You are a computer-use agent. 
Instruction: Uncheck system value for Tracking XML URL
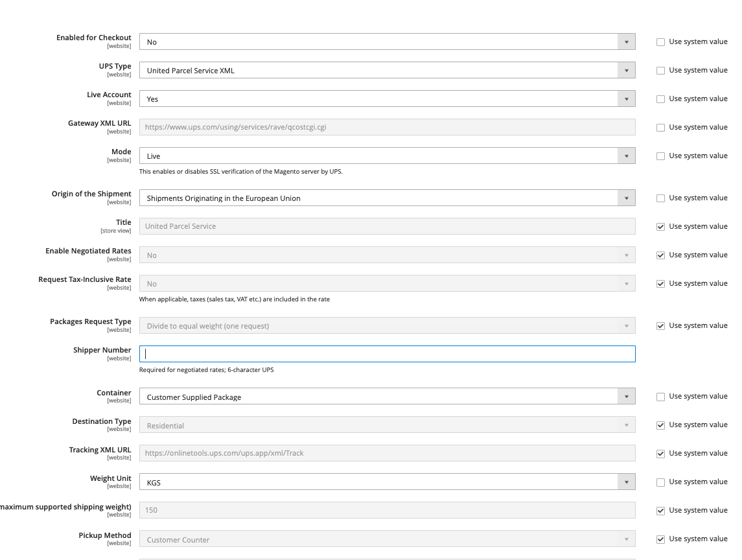pyautogui.click(x=661, y=454)
